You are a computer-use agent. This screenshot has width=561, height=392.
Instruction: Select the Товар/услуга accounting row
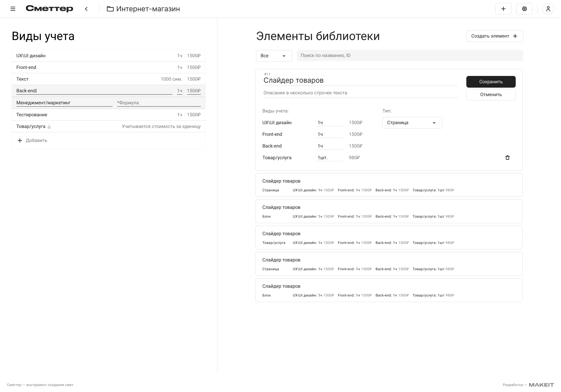[108, 126]
